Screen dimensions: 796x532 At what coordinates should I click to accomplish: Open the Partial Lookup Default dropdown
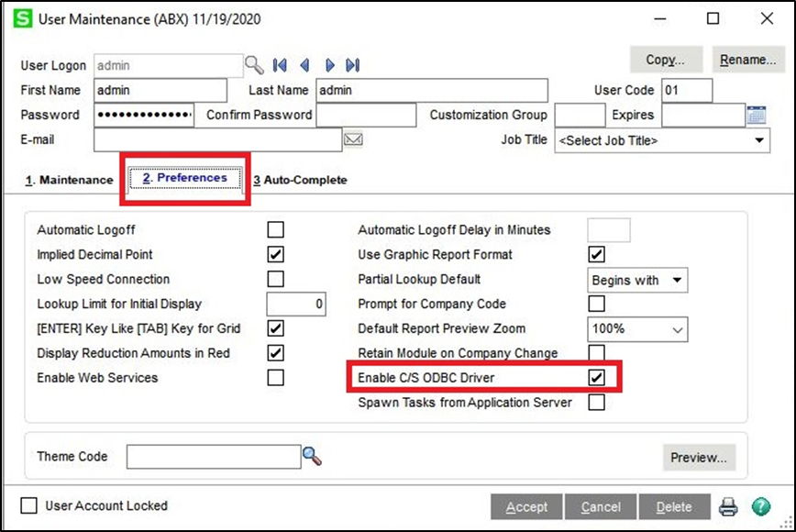[x=677, y=280]
